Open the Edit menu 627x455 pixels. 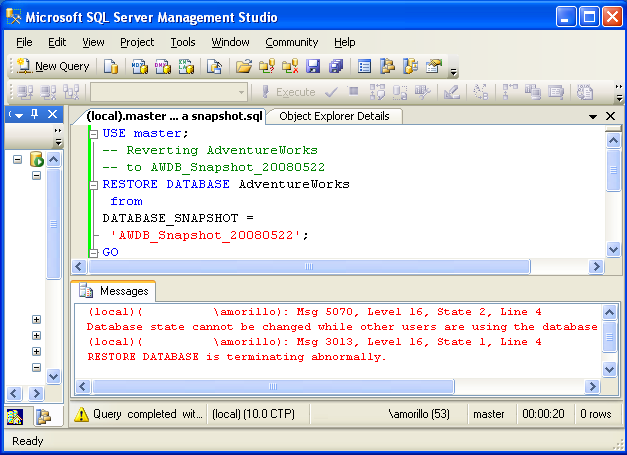click(x=57, y=42)
